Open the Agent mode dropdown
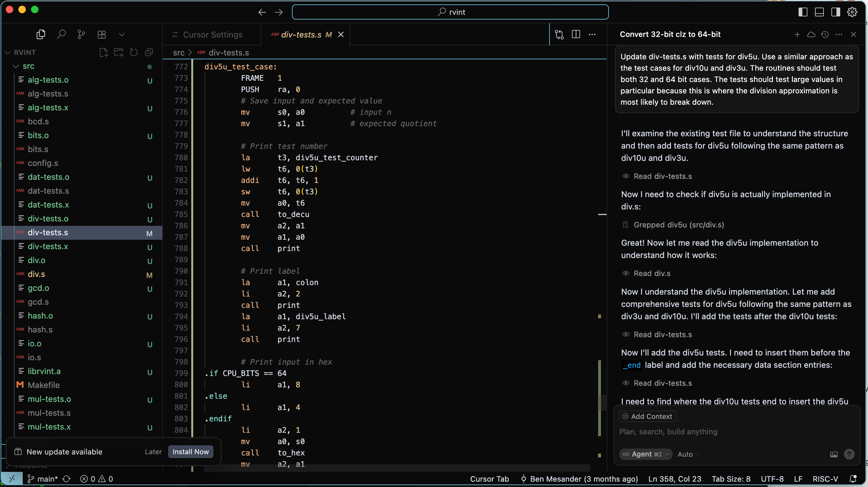Viewport: 868px width, 487px height. [645, 454]
